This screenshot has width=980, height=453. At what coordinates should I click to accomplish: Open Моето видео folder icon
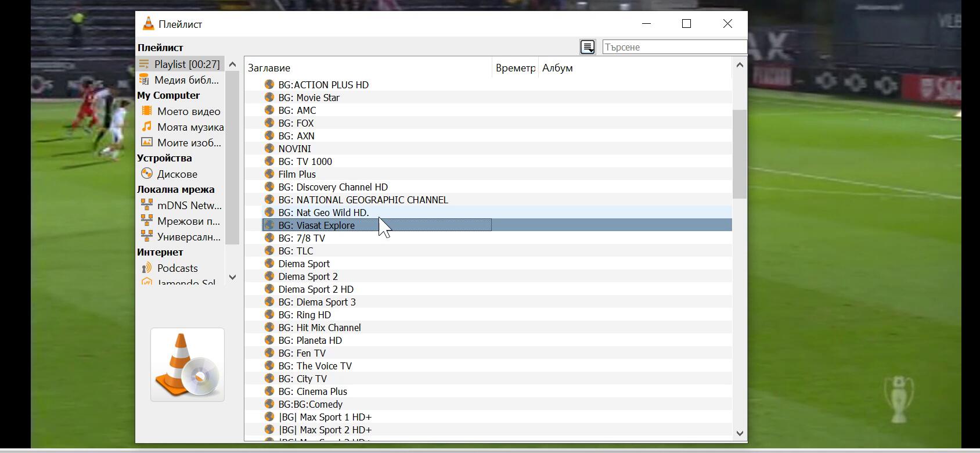tap(147, 111)
